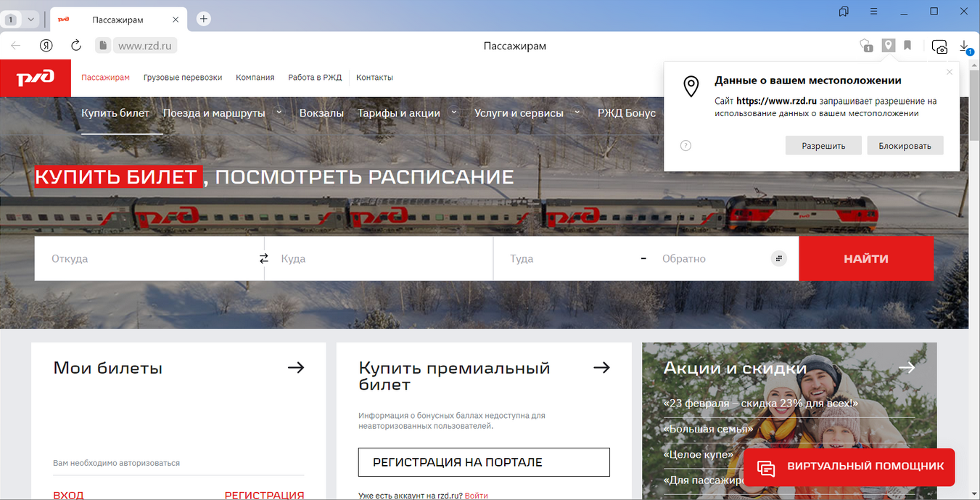The image size is (980, 500).
Task: Open the ВИРТУАЛЬНЫЙ ПОМОЩНИК chat button
Action: [849, 467]
